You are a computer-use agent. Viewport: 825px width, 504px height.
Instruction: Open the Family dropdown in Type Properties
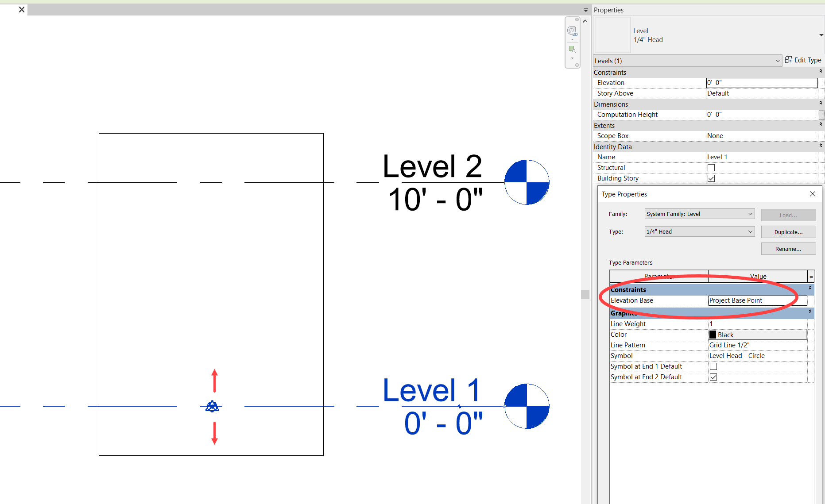tap(749, 214)
